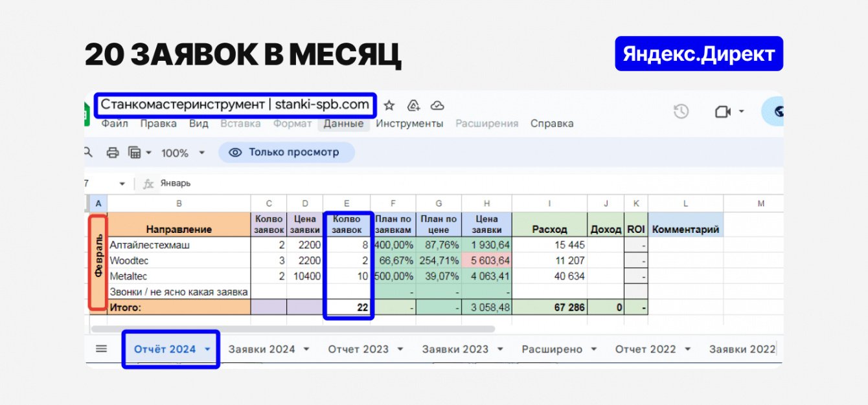The image size is (868, 405).
Task: Open the all-sheets hamburger list
Action: coord(101,349)
